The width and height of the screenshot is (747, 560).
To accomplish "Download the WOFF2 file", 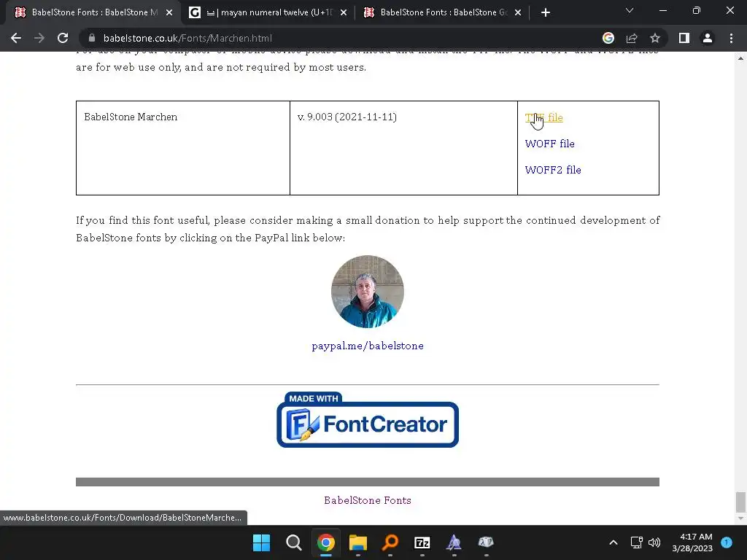I will coord(553,170).
